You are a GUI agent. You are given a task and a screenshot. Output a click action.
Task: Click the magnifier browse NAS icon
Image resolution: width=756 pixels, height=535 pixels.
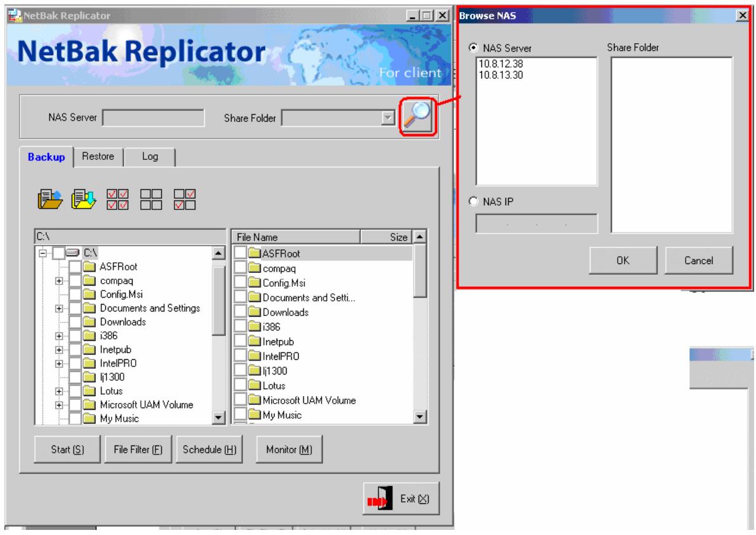tap(417, 116)
